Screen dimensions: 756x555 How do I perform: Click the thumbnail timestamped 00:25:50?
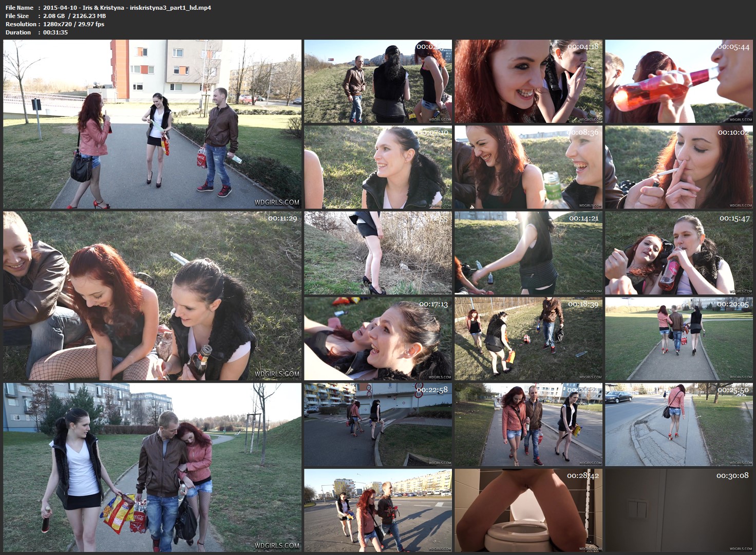[x=679, y=424]
